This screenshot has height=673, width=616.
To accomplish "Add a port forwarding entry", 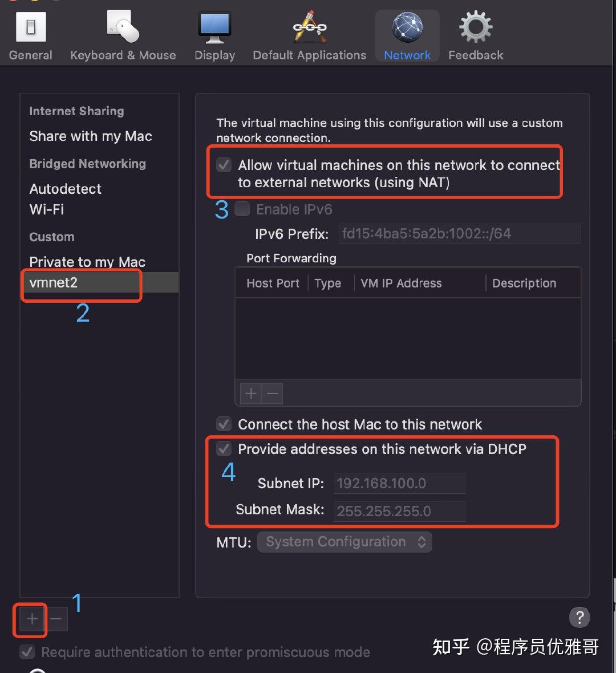I will tap(250, 393).
